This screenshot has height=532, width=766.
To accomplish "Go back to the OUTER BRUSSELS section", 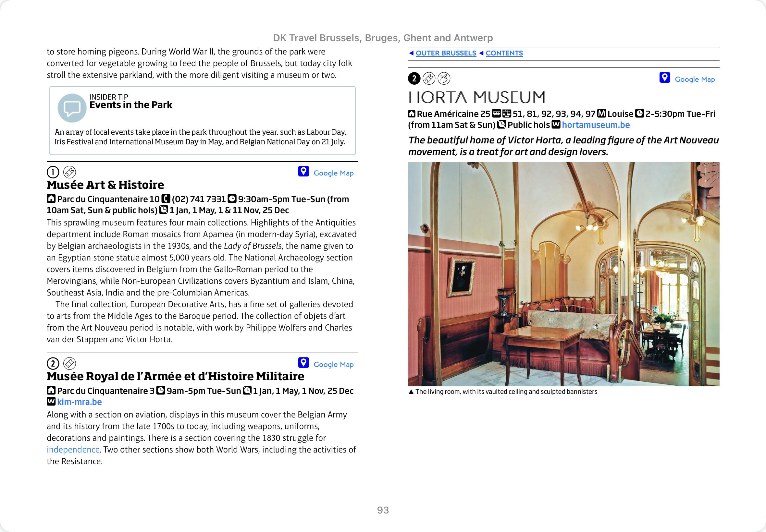I will pos(446,53).
